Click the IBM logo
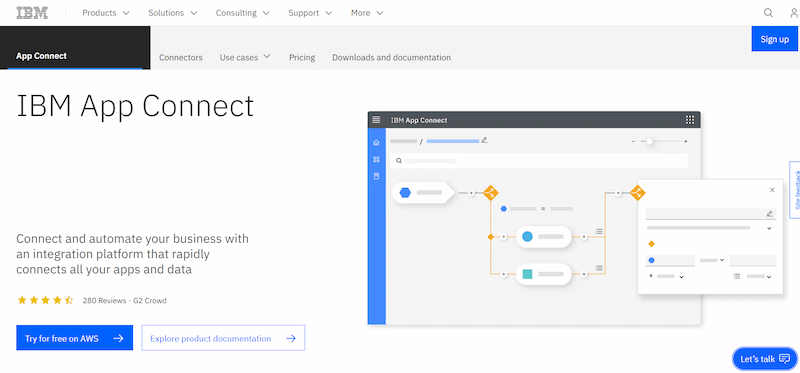 (x=32, y=13)
